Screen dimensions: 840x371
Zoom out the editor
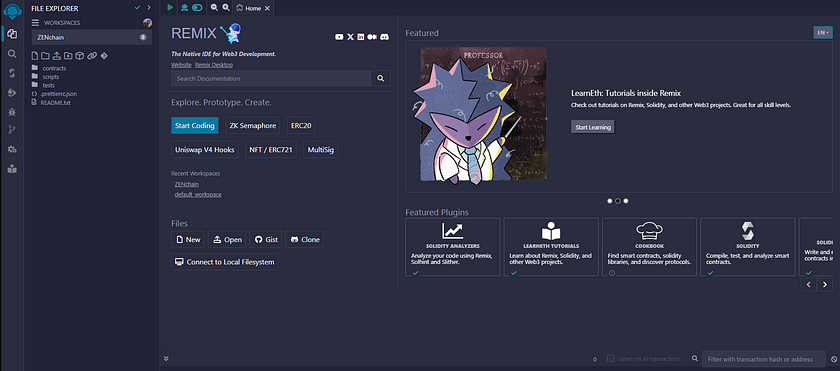[x=214, y=7]
